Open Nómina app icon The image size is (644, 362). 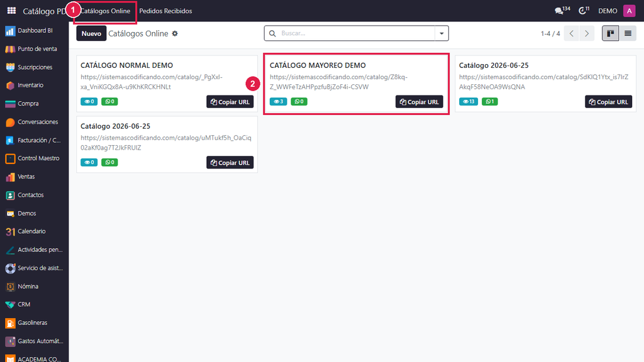pos(10,287)
